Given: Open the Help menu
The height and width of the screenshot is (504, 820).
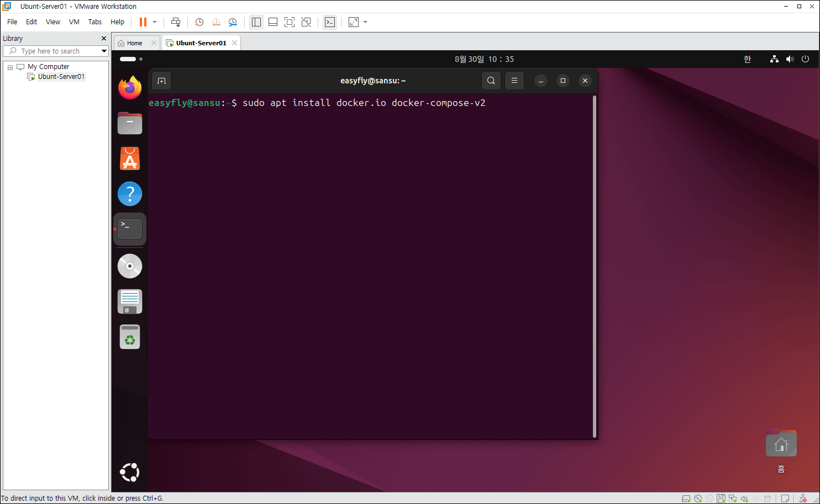Looking at the screenshot, I should [118, 22].
